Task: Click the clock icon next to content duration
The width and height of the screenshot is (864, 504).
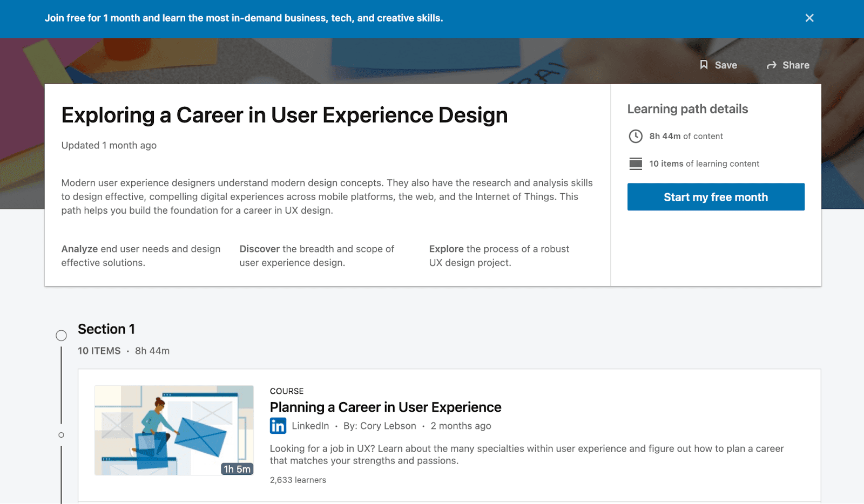Action: pyautogui.click(x=636, y=136)
